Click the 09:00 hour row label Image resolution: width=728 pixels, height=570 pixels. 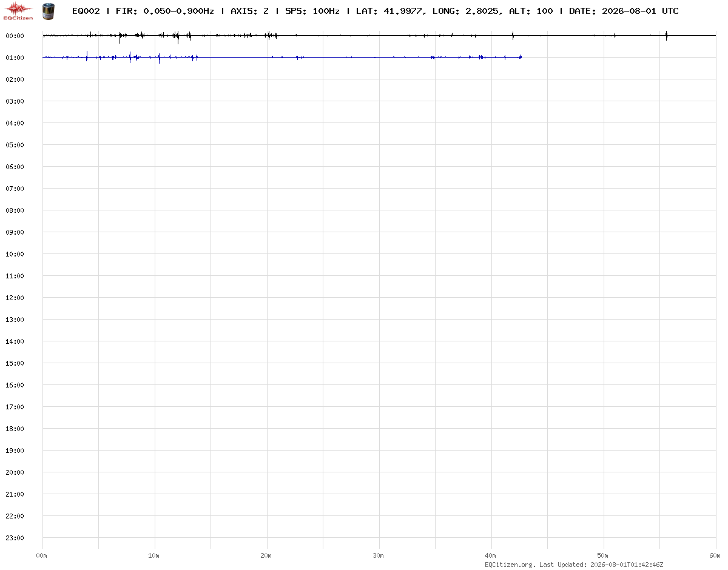coord(15,232)
